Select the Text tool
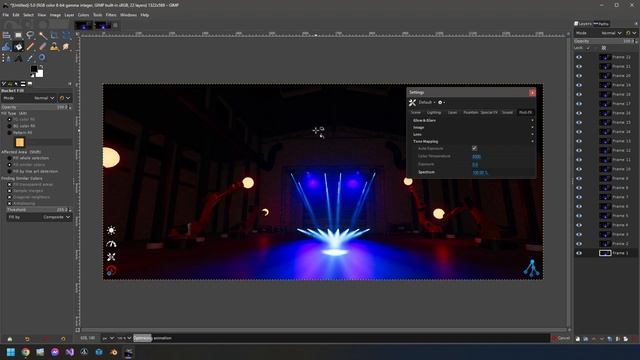 click(18, 58)
